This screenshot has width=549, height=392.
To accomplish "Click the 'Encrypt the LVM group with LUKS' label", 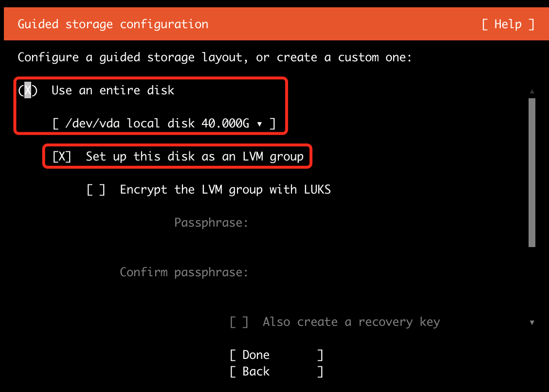I will click(225, 190).
